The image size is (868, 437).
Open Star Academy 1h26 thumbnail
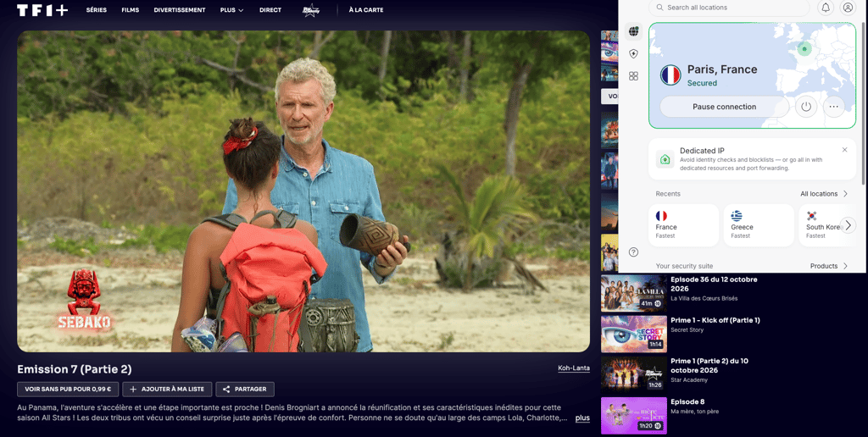(634, 375)
